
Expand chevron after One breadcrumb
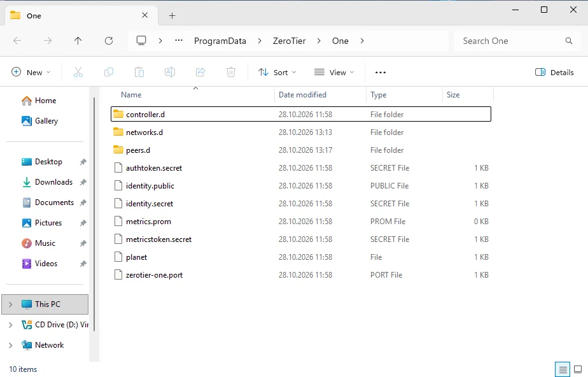point(362,41)
